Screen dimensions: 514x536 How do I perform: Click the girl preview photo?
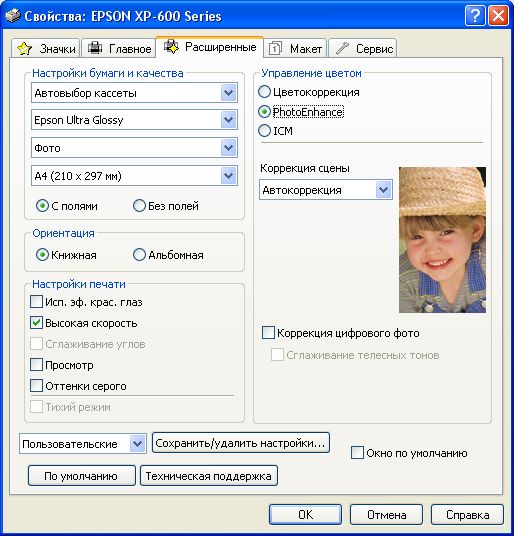pos(442,240)
